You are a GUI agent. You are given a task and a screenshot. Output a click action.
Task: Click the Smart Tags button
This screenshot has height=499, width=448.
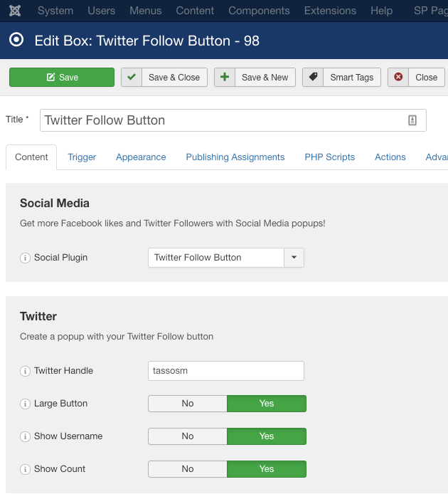coord(341,77)
